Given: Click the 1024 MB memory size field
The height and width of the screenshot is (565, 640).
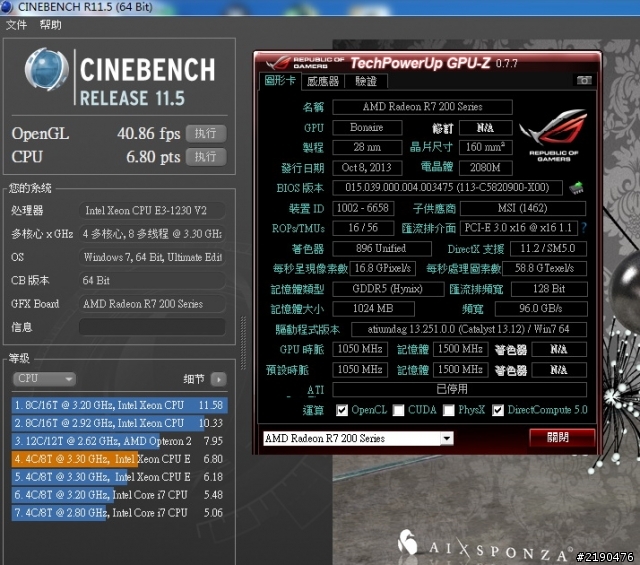Looking at the screenshot, I should (x=373, y=309).
